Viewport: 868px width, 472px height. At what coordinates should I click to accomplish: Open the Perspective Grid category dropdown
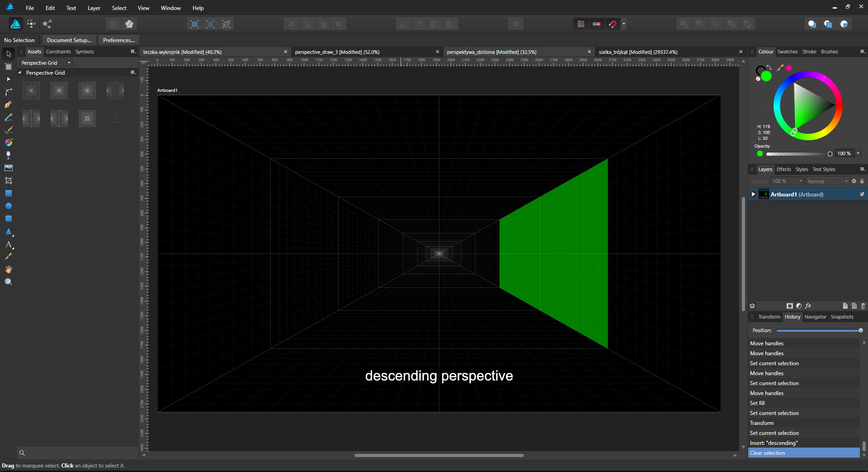pos(46,63)
